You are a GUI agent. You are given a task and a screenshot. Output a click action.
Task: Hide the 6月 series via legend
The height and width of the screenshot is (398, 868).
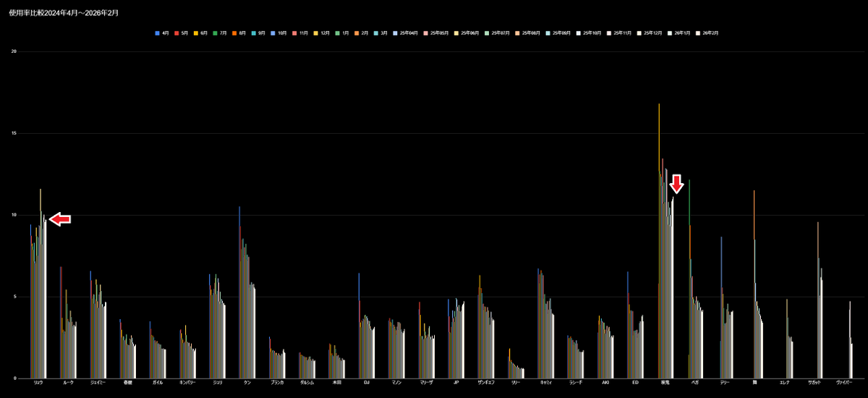click(x=200, y=33)
